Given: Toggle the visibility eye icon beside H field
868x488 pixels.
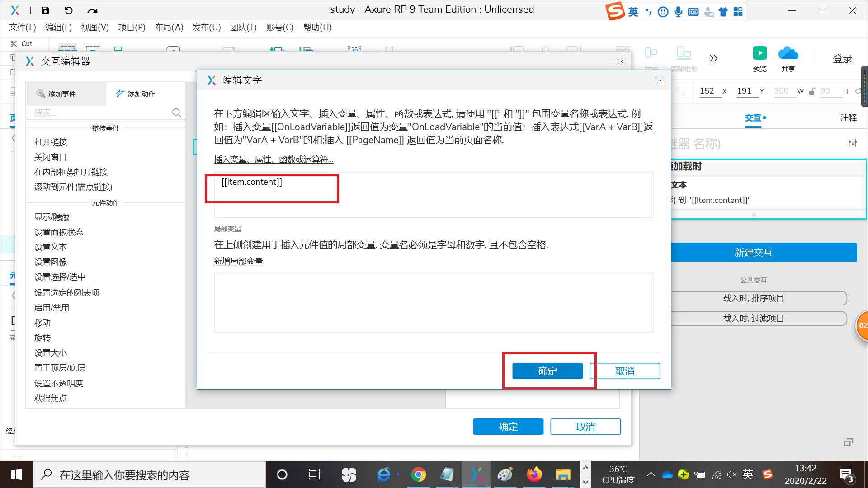Looking at the screenshot, I should coord(859,91).
